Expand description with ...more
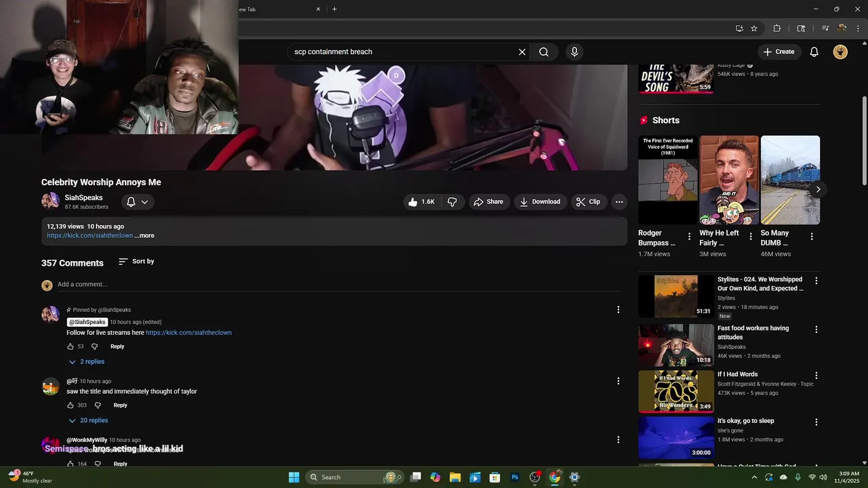The image size is (868, 488). point(144,236)
